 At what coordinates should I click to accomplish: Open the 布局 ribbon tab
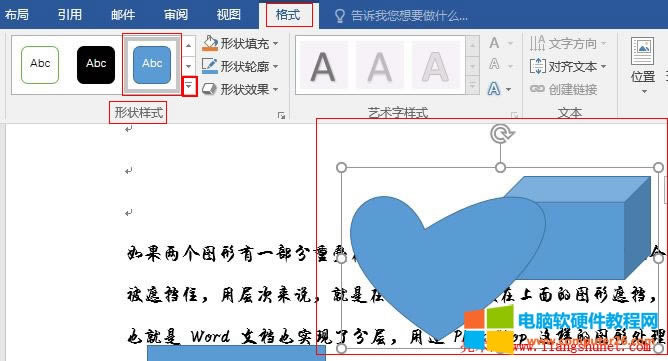coord(17,14)
